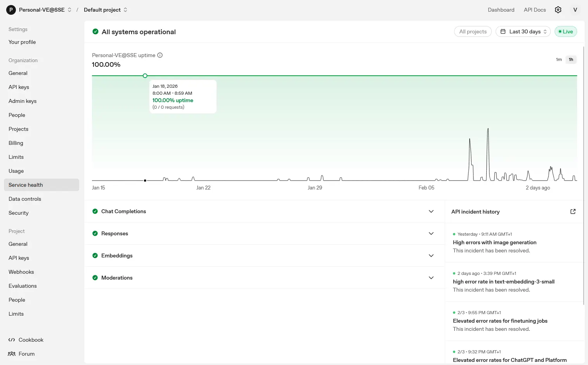Open Billing in the sidebar

tap(16, 143)
